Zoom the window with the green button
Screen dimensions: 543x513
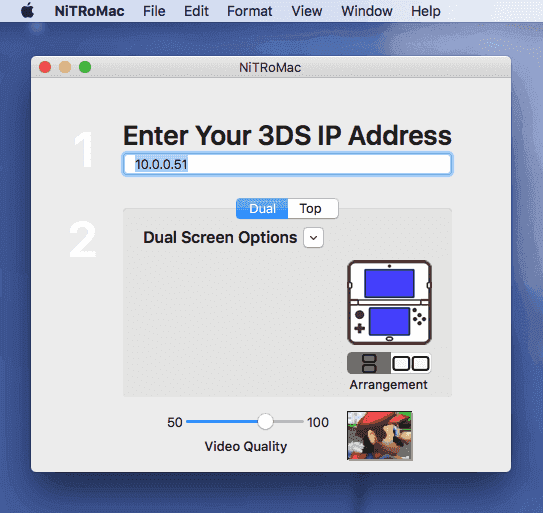click(85, 67)
